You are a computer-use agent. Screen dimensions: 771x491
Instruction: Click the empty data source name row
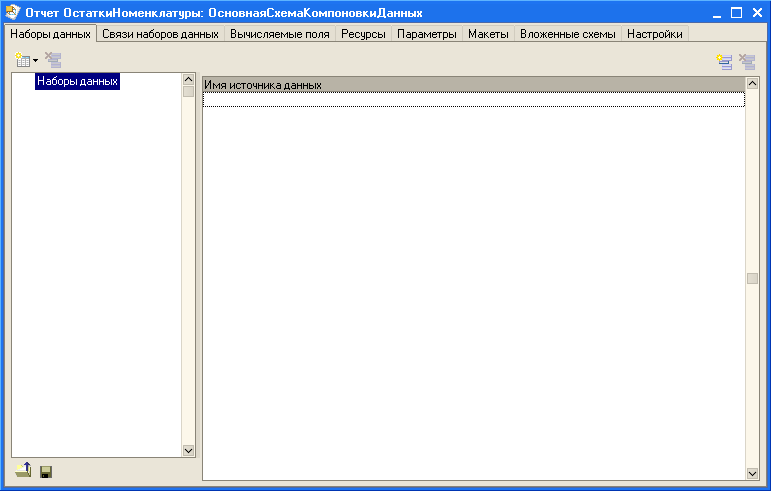coord(473,100)
